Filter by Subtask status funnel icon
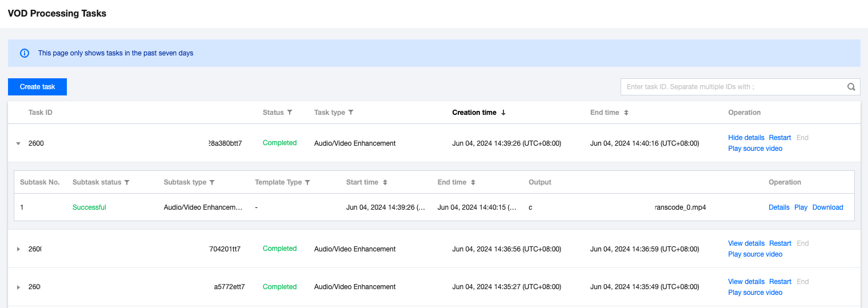The image size is (868, 308). pyautogui.click(x=127, y=182)
